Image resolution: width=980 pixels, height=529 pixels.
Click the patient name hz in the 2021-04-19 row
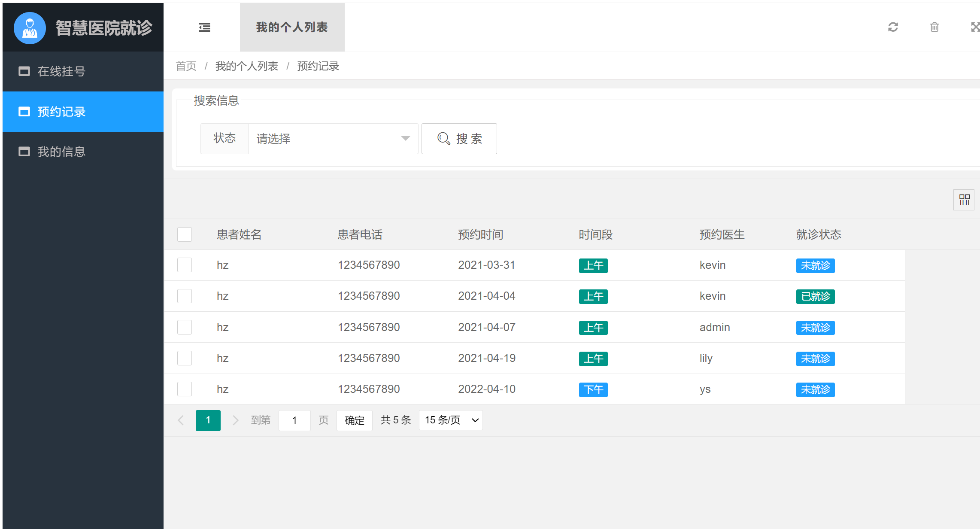pyautogui.click(x=222, y=358)
